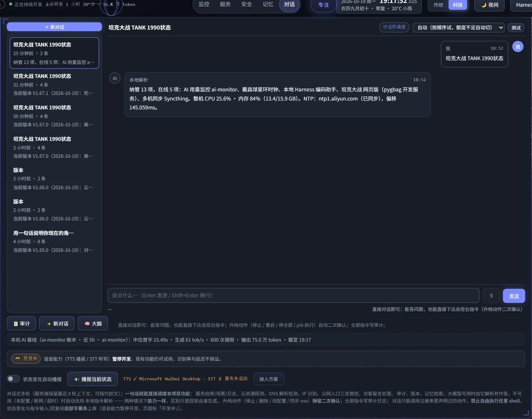Click the 开发中 status badge
The image size is (532, 419).
26,359
